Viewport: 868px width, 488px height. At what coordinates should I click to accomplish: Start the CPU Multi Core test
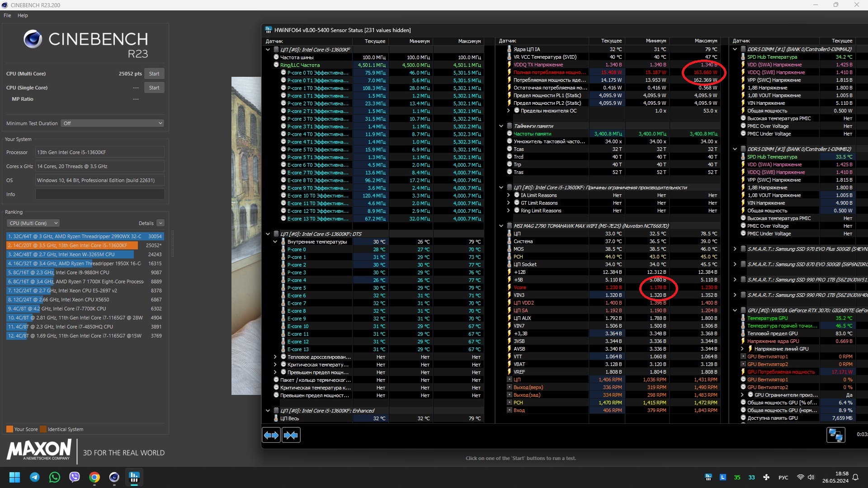(154, 74)
